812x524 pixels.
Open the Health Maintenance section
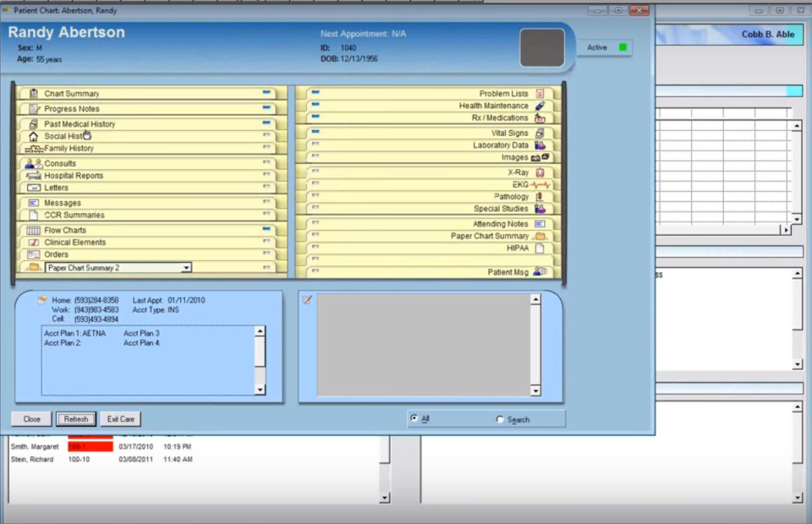coord(493,106)
